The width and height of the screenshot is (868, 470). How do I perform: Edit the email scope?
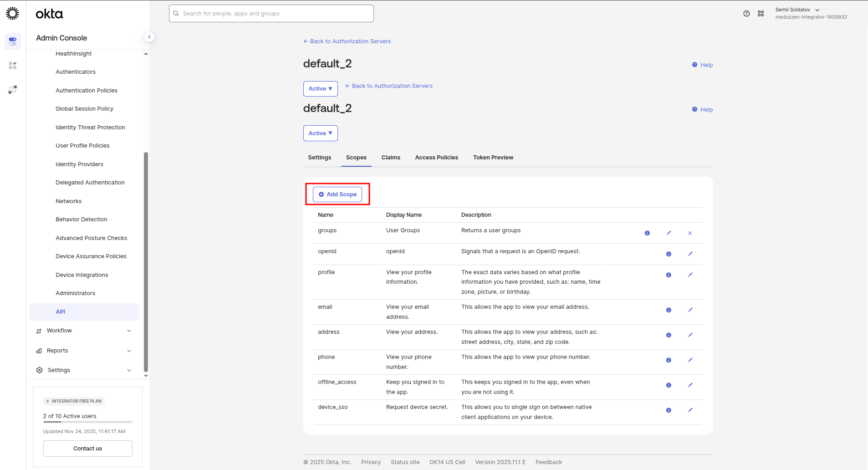coord(690,310)
